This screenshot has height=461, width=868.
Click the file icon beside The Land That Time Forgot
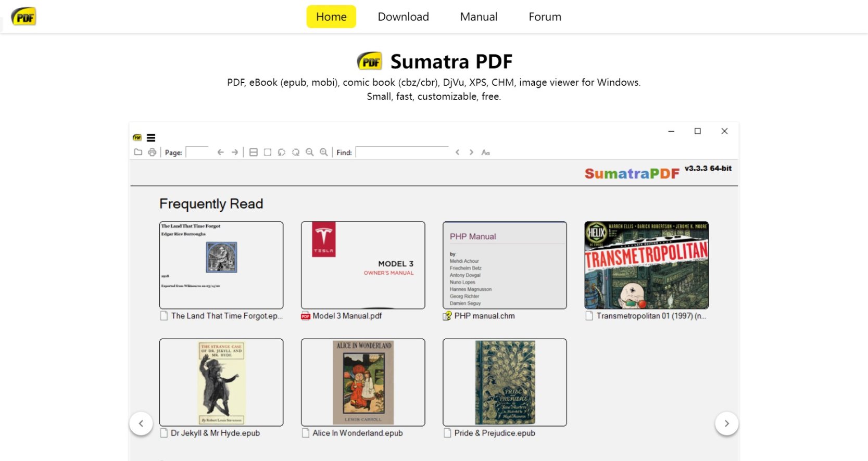164,316
